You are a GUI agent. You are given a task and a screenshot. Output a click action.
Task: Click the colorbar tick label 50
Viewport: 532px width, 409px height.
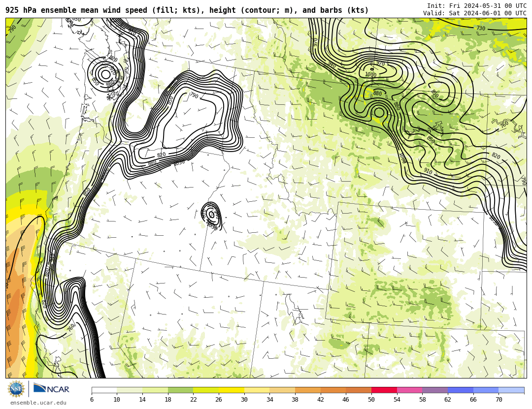[371, 400]
